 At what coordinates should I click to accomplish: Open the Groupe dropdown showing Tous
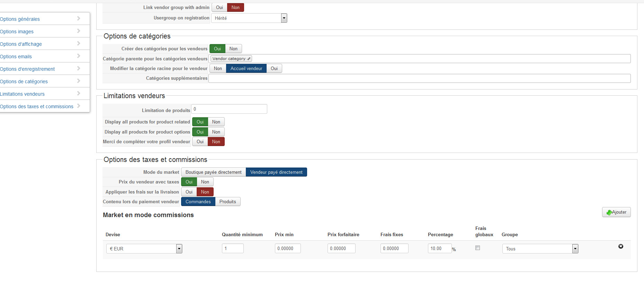540,249
